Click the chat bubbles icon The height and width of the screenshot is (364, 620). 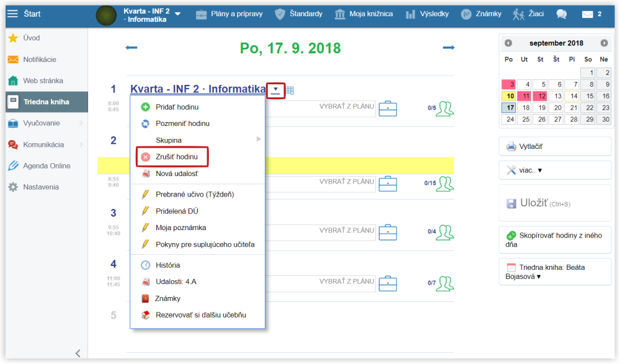(562, 14)
